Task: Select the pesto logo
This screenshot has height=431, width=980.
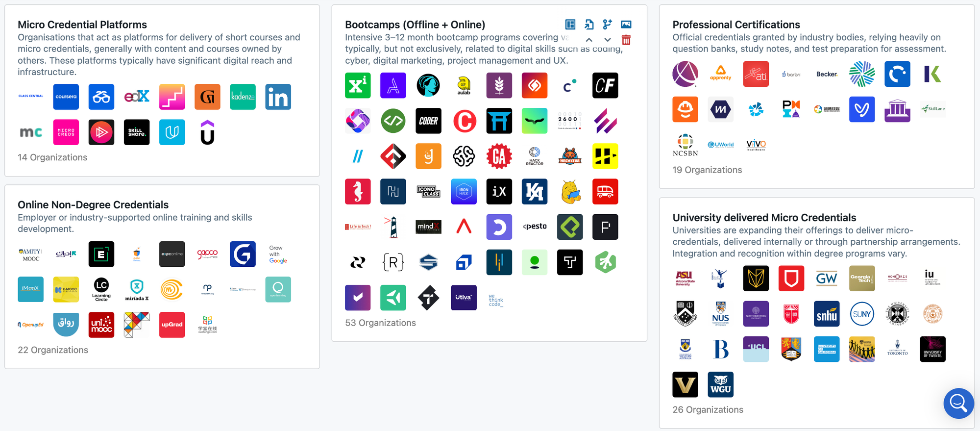Action: coord(535,227)
